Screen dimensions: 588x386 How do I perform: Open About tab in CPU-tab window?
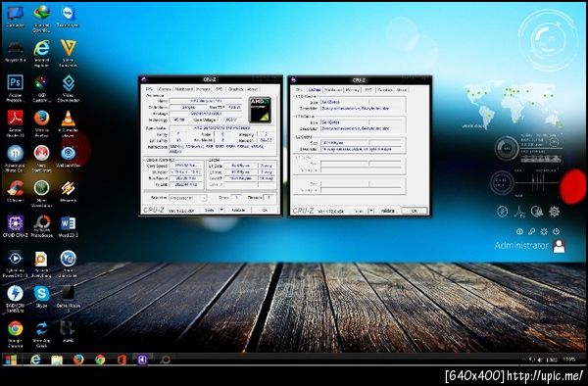(x=252, y=89)
